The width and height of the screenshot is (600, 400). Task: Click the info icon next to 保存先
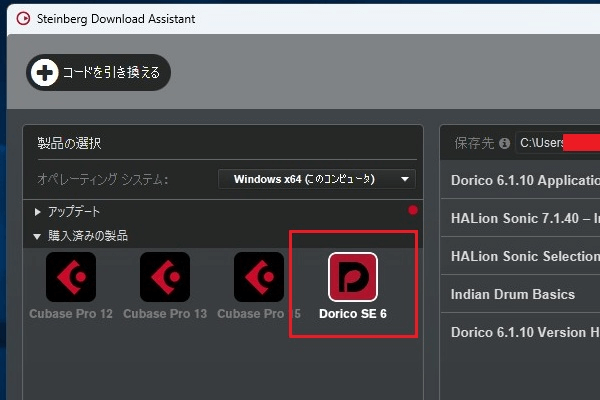504,143
